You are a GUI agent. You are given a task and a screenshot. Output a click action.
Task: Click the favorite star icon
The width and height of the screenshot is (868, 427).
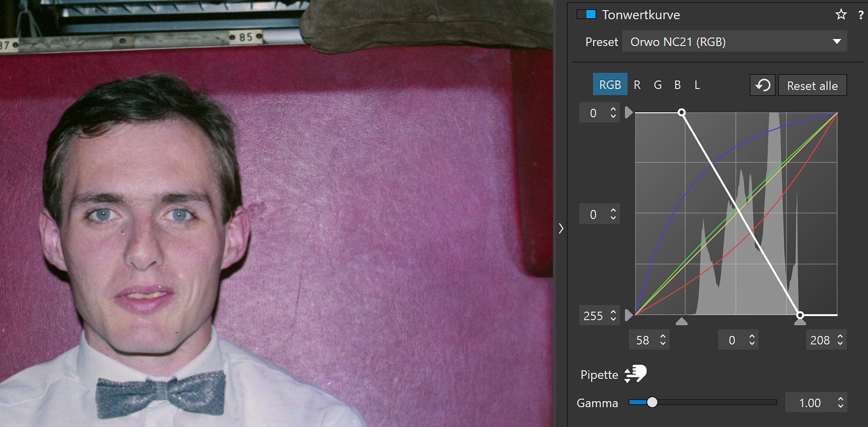click(x=841, y=15)
